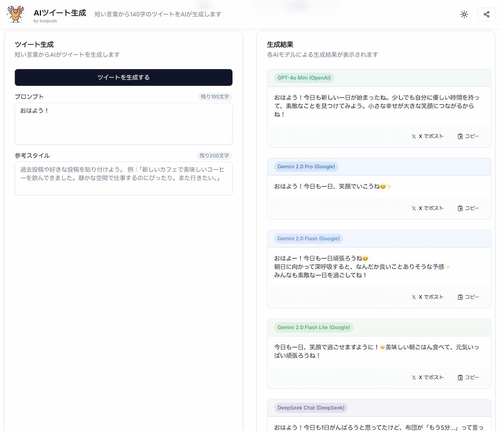Click the 参考スタイル field label
500x431 pixels.
pyautogui.click(x=32, y=156)
